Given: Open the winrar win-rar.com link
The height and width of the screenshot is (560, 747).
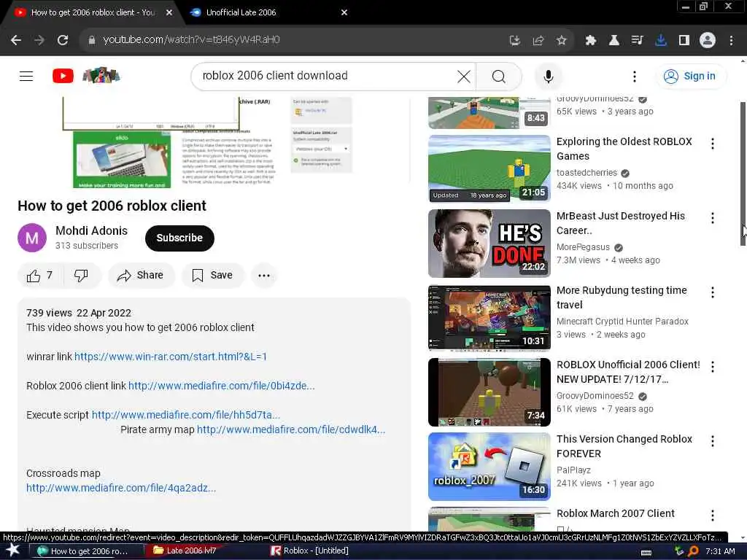Looking at the screenshot, I should point(171,356).
